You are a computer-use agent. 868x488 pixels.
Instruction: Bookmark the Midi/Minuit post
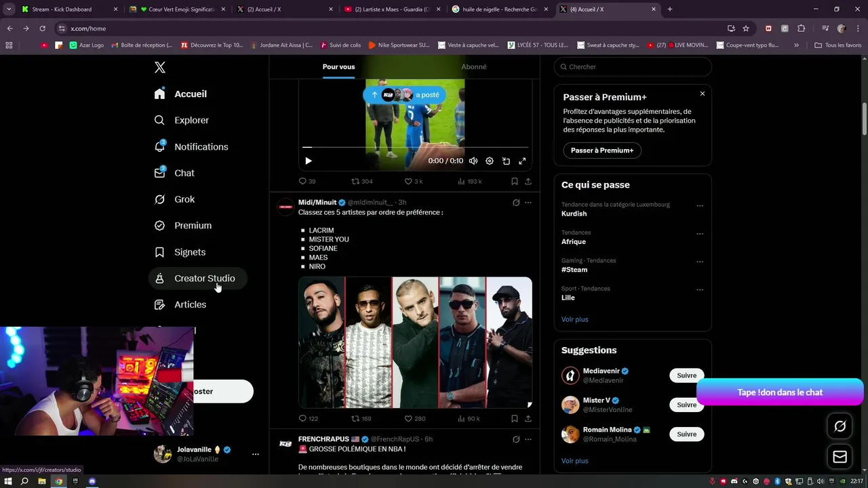tap(515, 418)
